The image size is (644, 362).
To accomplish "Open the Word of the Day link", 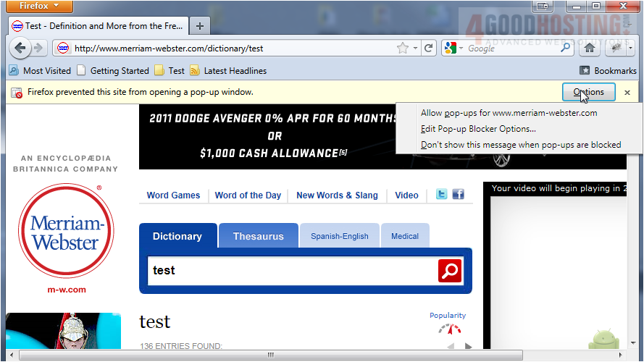I will pos(248,195).
